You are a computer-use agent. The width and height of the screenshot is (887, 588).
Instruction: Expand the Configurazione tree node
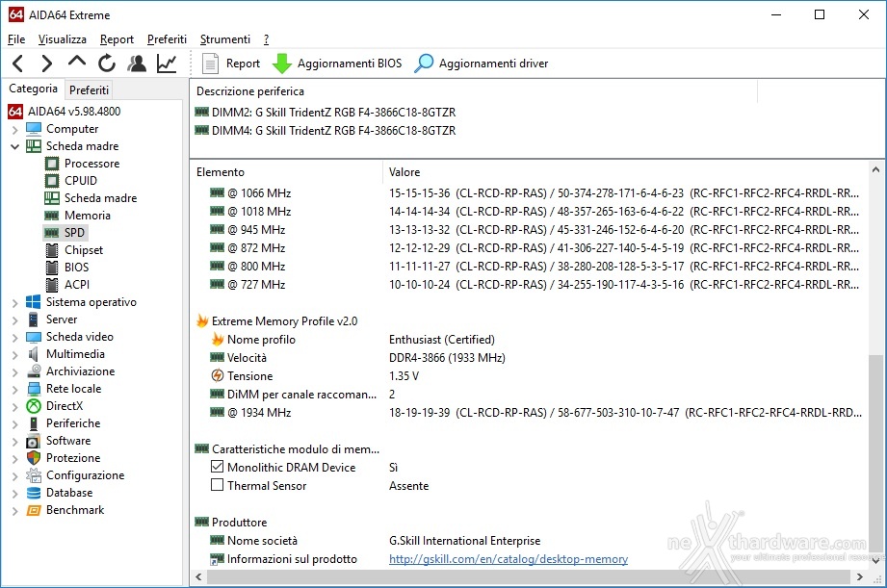click(x=14, y=476)
